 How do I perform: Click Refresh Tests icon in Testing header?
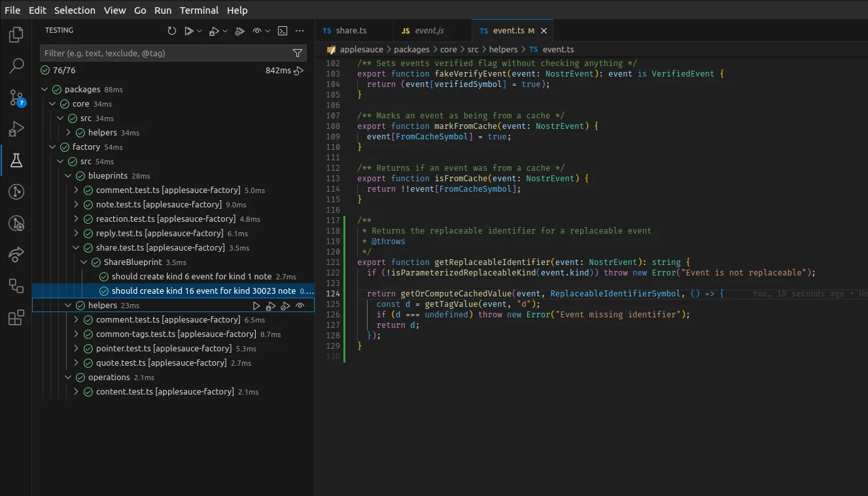171,31
